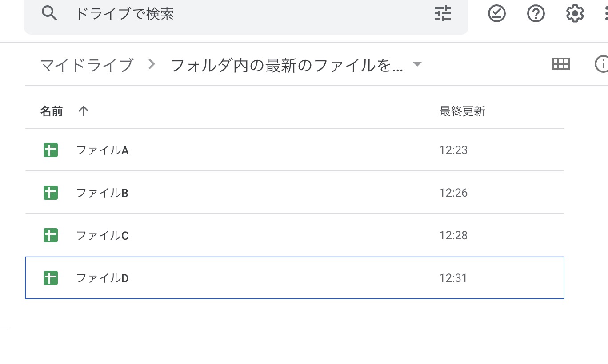Open the settings gear icon
Viewport: 608px width, 364px height.
(x=575, y=14)
